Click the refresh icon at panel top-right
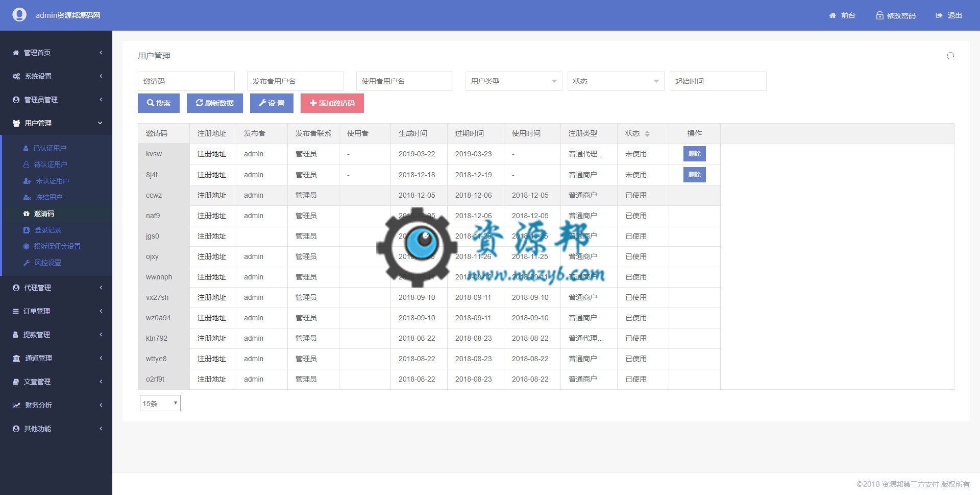 [x=950, y=56]
